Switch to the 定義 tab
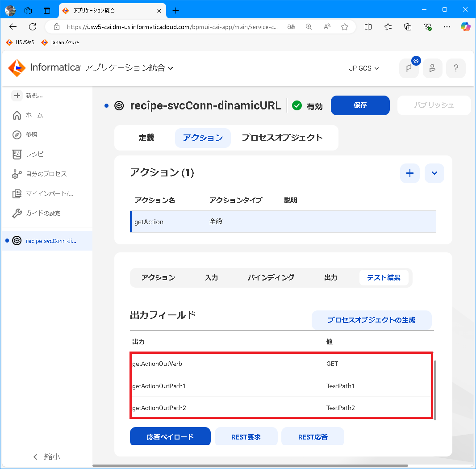 pos(146,138)
